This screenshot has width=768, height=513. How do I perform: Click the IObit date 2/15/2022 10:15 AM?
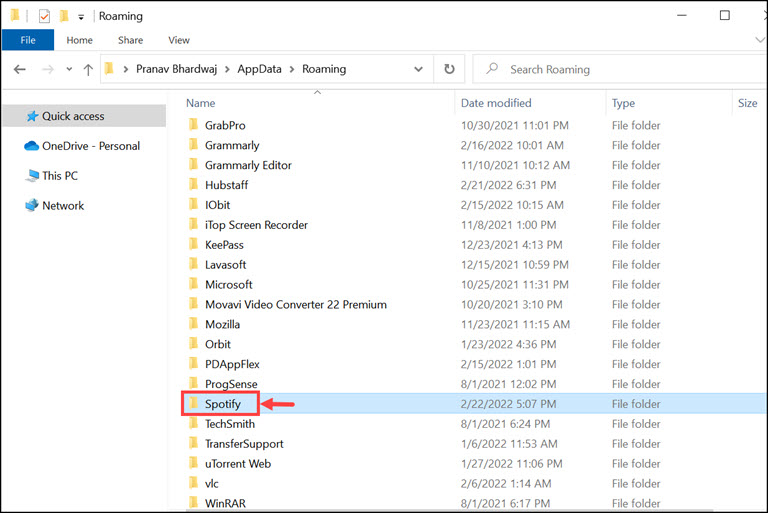tap(512, 205)
